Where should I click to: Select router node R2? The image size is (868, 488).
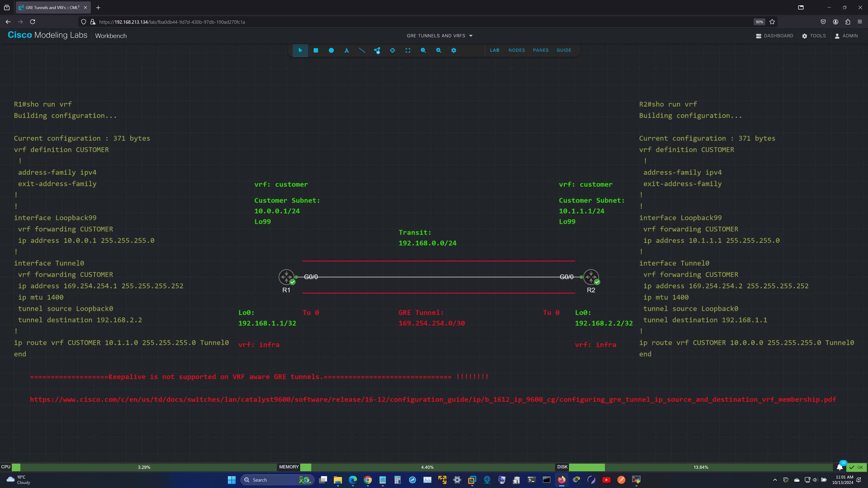coord(591,277)
